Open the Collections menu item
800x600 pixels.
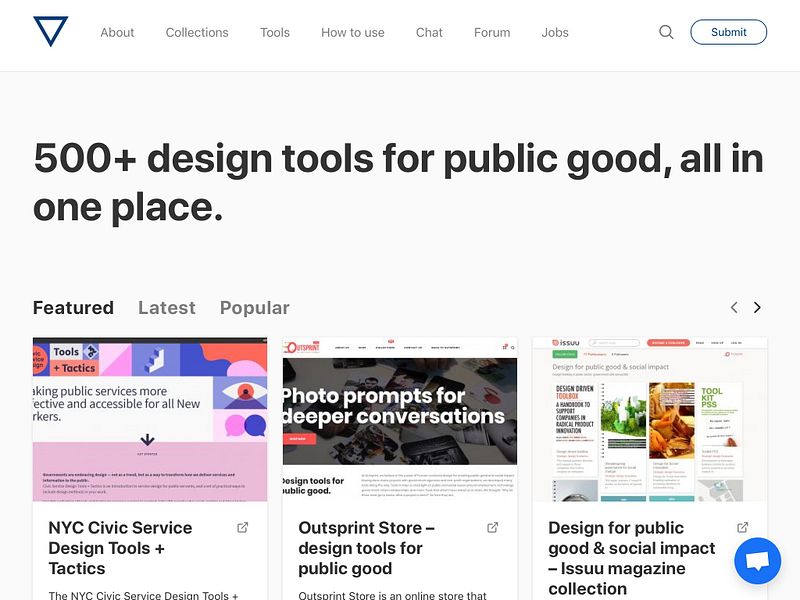[197, 33]
